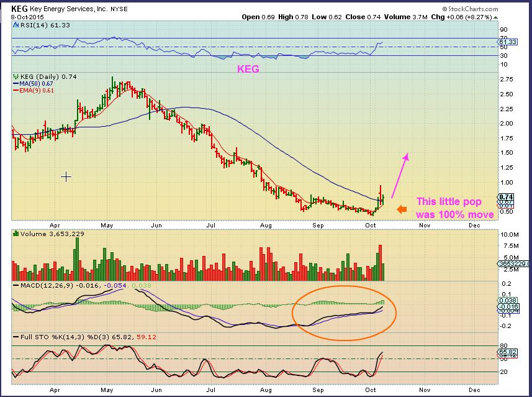This screenshot has height=397, width=532.
Task: Click the red EMA(9) legend line
Action: coord(16,91)
